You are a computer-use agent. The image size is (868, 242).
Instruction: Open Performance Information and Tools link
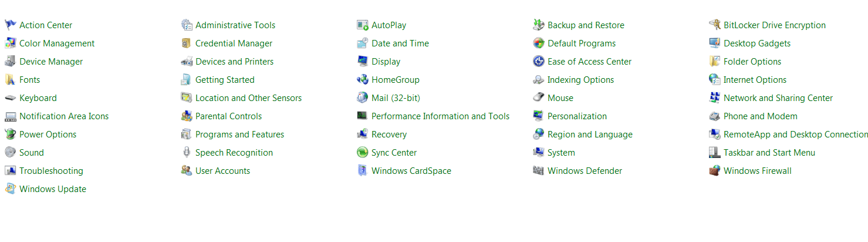pyautogui.click(x=440, y=116)
